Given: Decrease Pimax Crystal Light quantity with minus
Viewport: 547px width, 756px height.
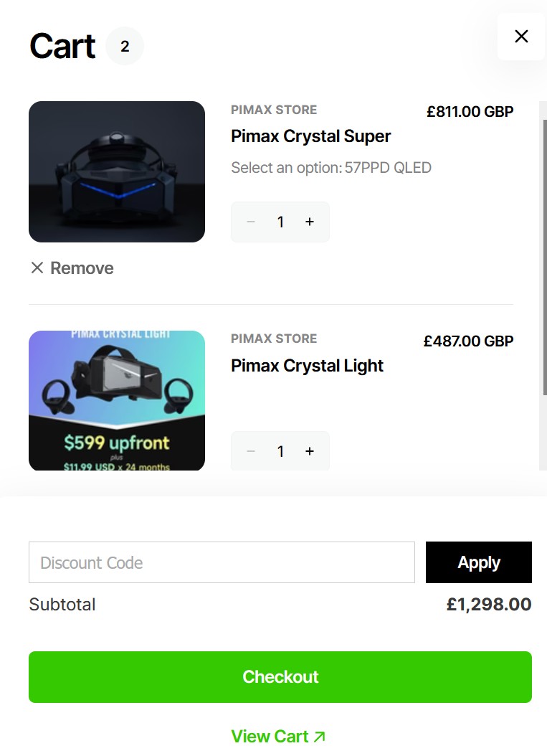Looking at the screenshot, I should (251, 451).
